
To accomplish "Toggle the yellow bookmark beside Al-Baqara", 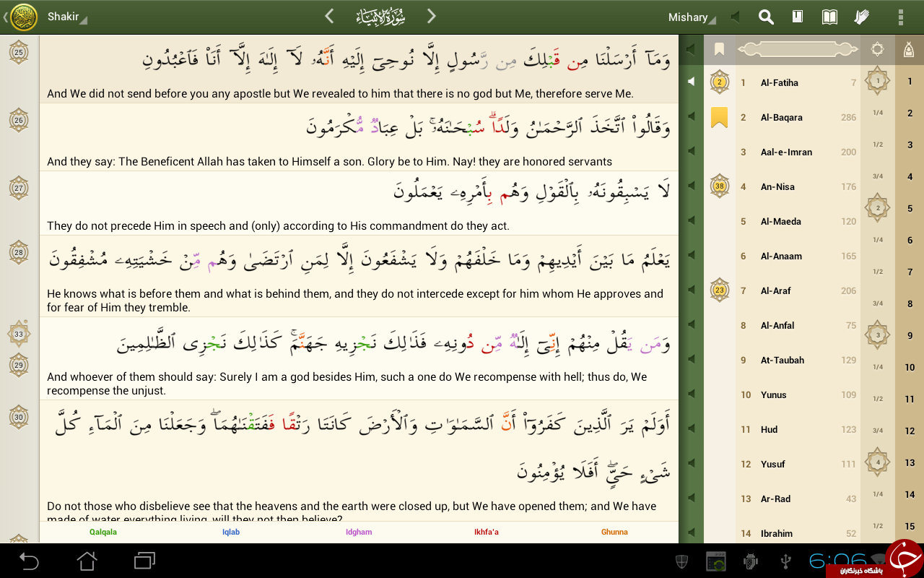I will 719,117.
